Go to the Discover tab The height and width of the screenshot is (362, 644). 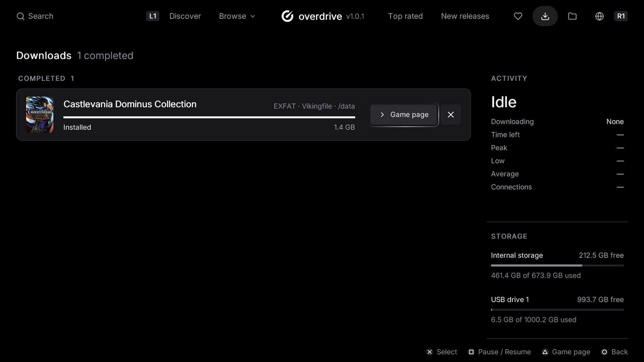point(185,16)
